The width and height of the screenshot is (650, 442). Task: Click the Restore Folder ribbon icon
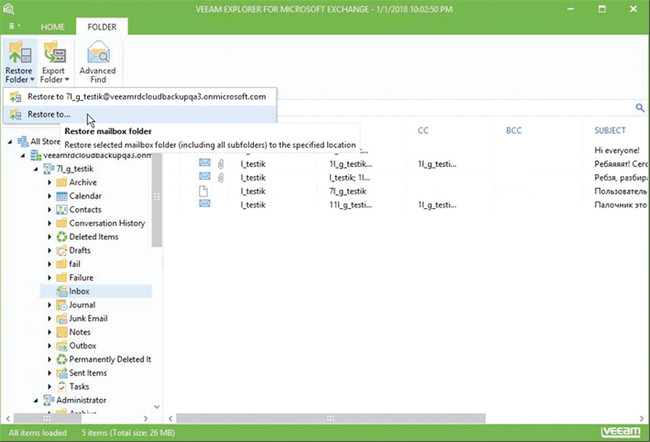tap(19, 53)
